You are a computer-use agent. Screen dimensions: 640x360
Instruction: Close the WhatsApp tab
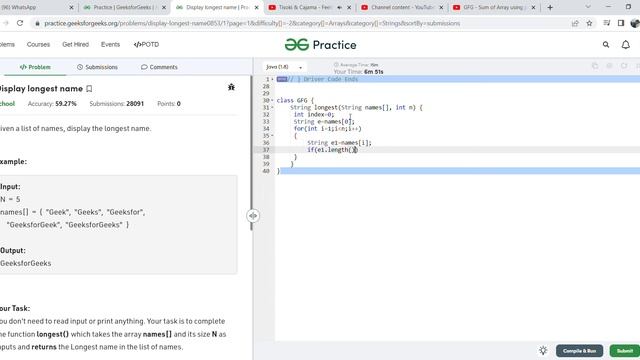tap(71, 7)
